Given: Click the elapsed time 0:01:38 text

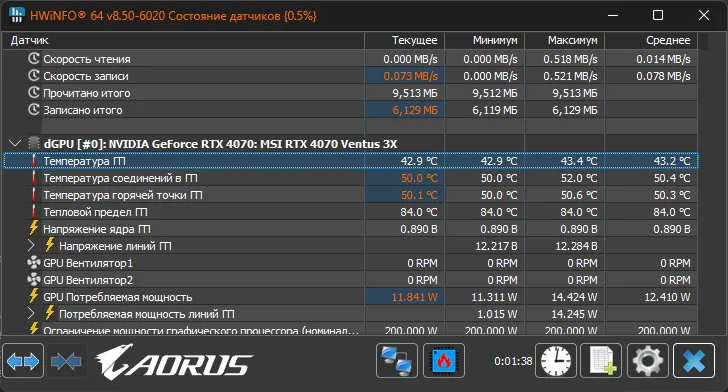Looking at the screenshot, I should pyautogui.click(x=513, y=361).
